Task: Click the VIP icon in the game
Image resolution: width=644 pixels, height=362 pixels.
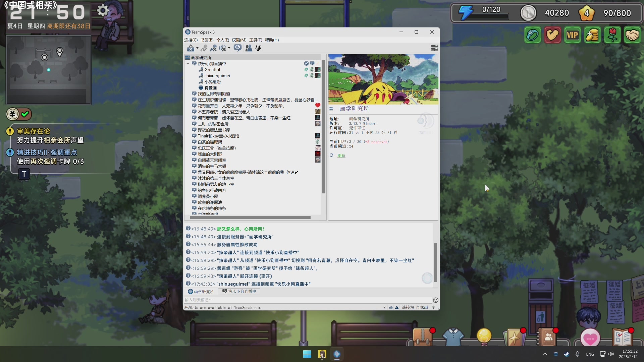Action: [572, 35]
